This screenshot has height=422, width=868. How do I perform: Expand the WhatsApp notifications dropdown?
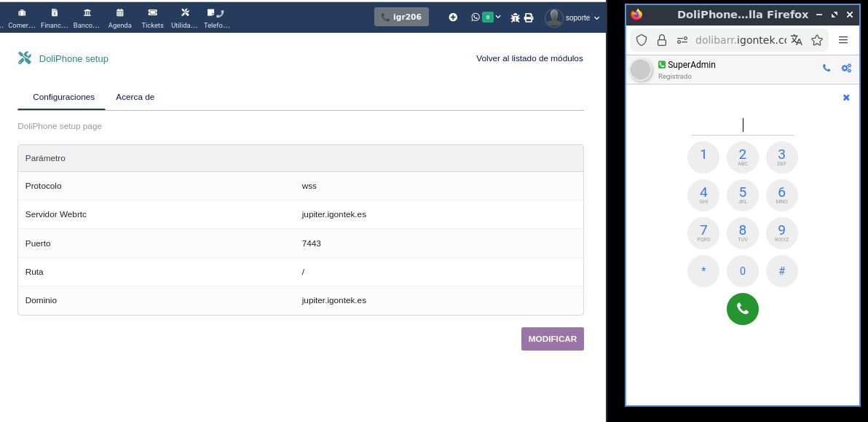pos(486,17)
